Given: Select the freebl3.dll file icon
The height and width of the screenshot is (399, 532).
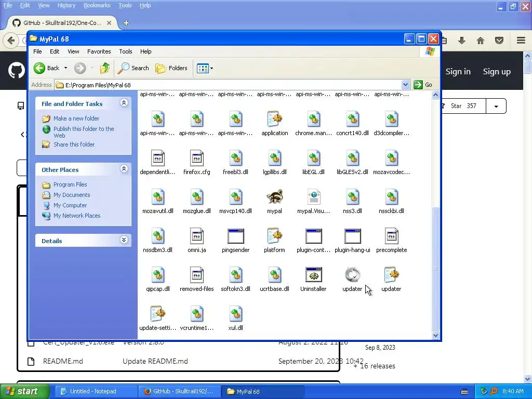Looking at the screenshot, I should pyautogui.click(x=235, y=158).
